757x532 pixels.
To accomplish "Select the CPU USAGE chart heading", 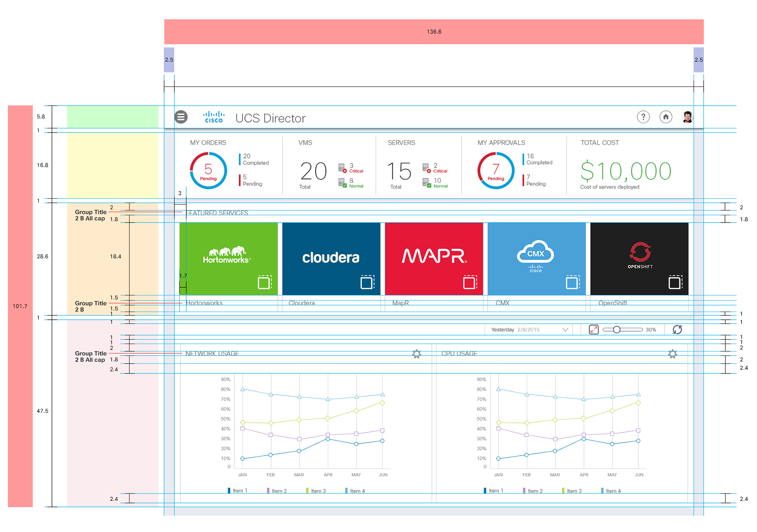I will click(459, 353).
